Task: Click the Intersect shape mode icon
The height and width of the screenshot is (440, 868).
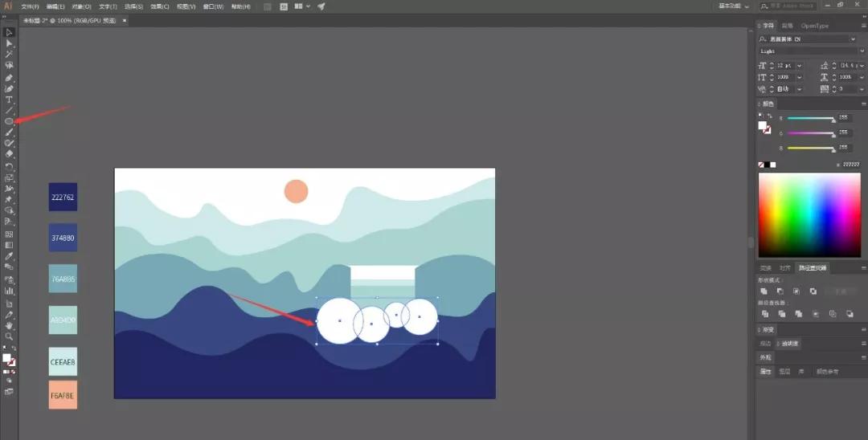Action: pyautogui.click(x=796, y=291)
